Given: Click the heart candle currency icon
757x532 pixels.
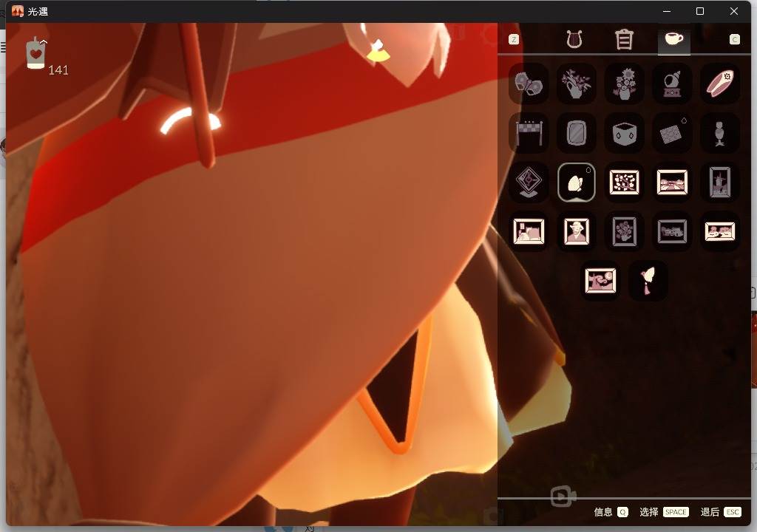Looking at the screenshot, I should 36,53.
